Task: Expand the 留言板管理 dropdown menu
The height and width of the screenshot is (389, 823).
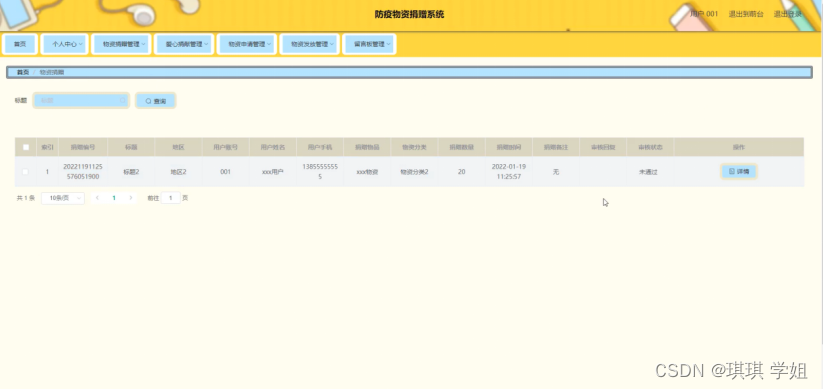Action: 369,45
